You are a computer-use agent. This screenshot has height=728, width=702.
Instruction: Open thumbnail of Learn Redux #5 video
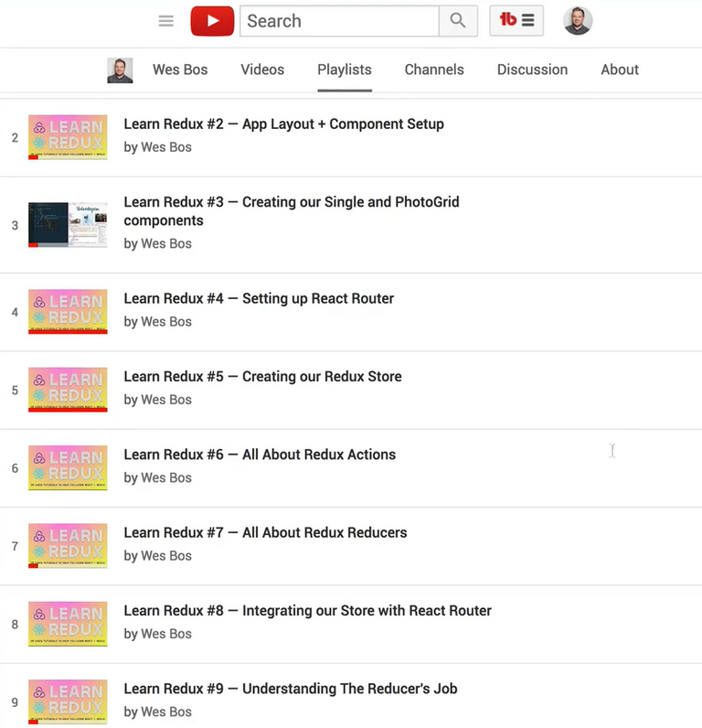point(68,390)
